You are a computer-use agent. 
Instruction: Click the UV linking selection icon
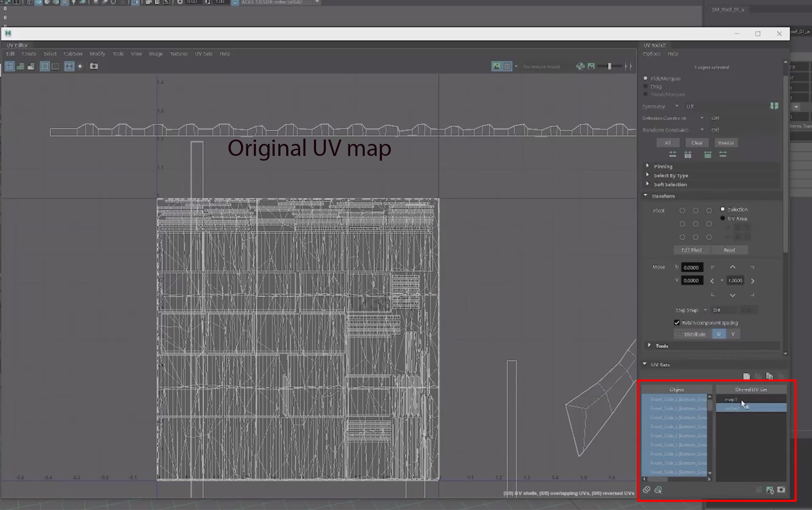click(658, 490)
